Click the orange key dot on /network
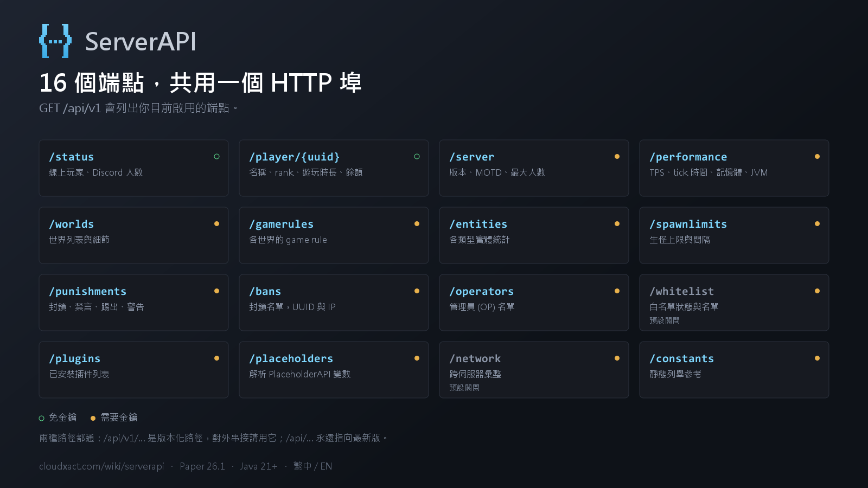The image size is (868, 488). (x=617, y=358)
